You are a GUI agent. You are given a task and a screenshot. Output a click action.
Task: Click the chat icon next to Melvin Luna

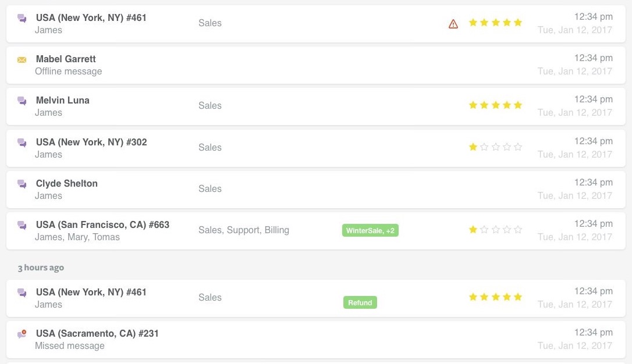(x=22, y=101)
